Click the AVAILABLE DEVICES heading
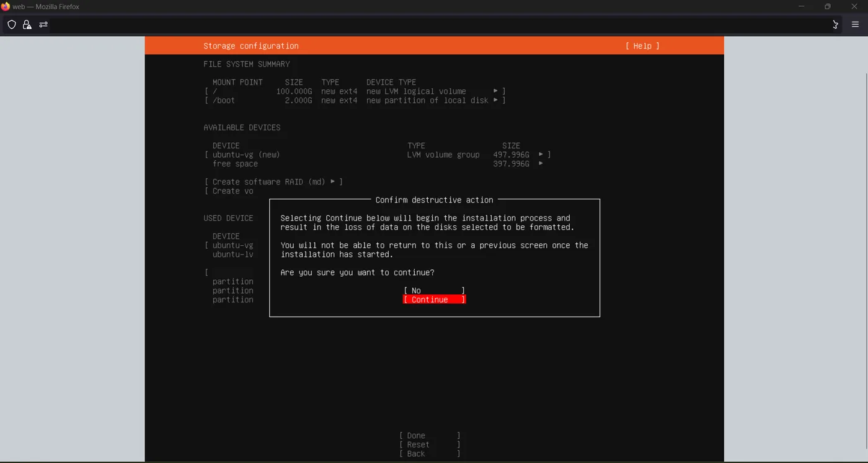Image resolution: width=868 pixels, height=463 pixels. tap(242, 127)
